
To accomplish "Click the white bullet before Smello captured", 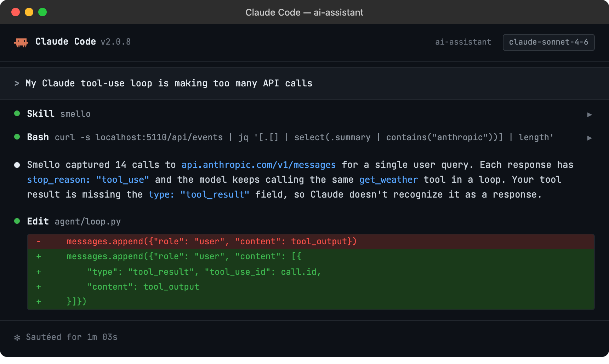I will (17, 165).
